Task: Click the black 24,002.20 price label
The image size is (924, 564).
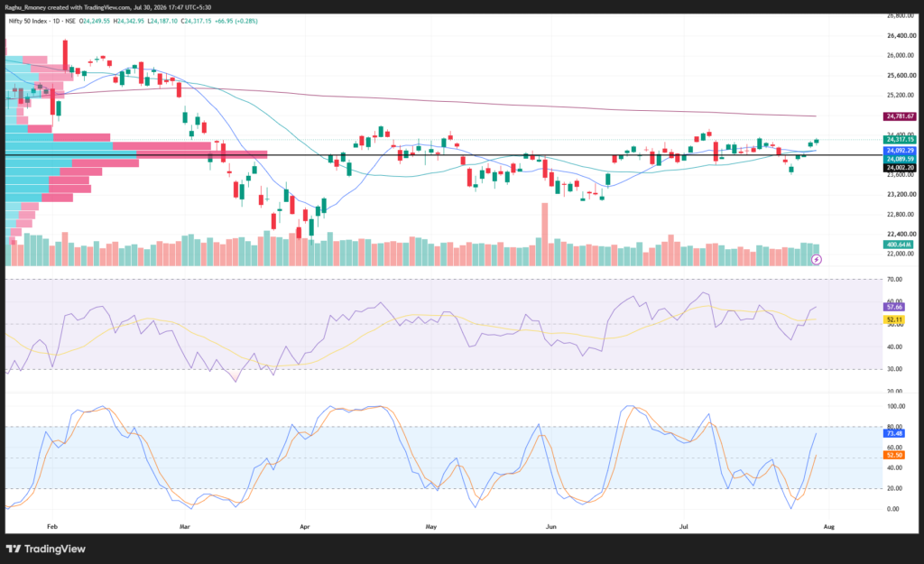Action: coord(900,168)
